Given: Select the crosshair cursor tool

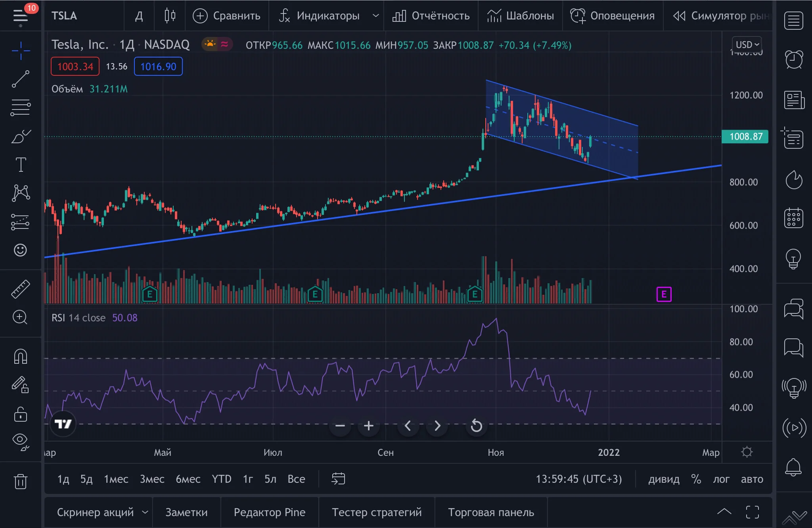Looking at the screenshot, I should tap(21, 51).
